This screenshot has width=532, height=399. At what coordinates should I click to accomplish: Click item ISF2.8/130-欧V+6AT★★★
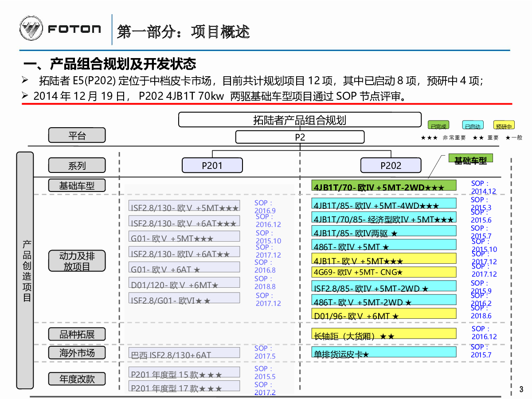point(184,221)
